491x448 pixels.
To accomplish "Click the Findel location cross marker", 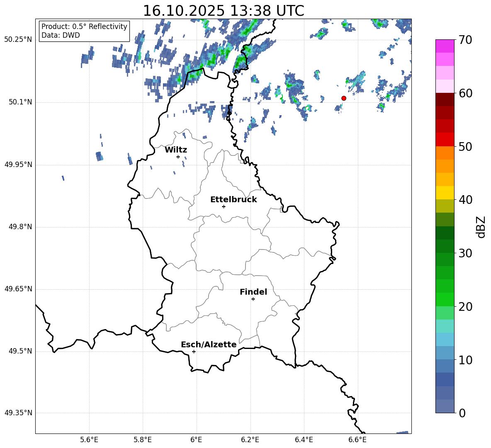I will (253, 299).
